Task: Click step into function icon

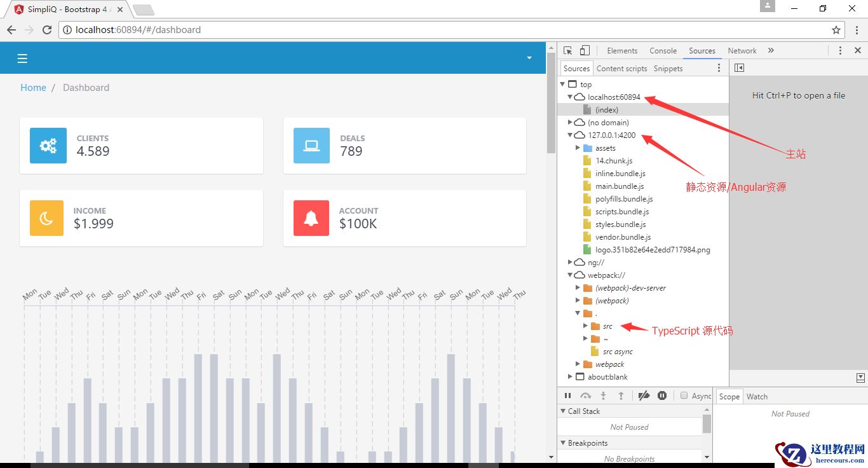Action: click(604, 396)
